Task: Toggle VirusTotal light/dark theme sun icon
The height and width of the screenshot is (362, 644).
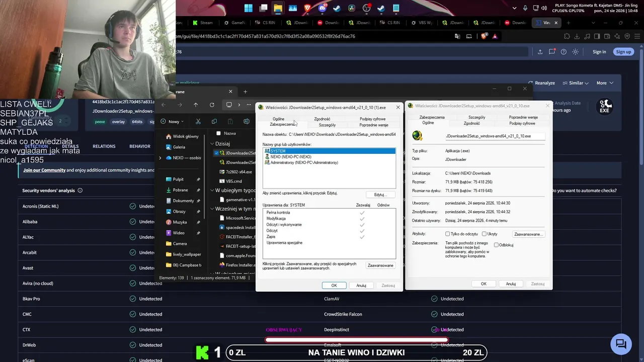Action: [576, 52]
